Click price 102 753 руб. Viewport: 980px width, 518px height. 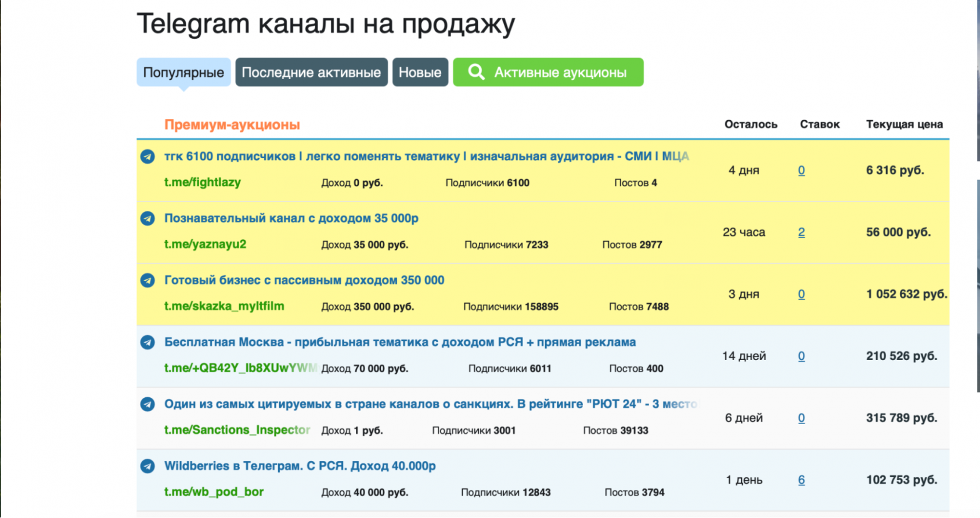point(902,480)
